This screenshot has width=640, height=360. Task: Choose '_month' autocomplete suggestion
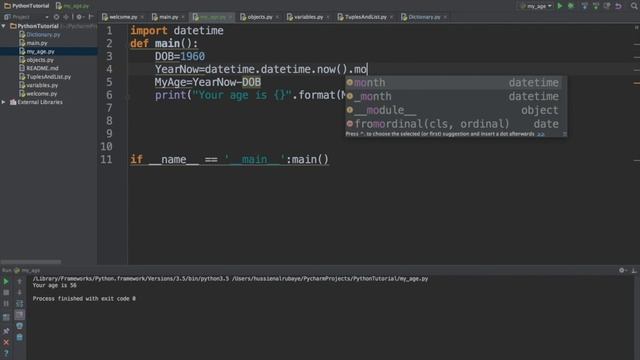456,96
